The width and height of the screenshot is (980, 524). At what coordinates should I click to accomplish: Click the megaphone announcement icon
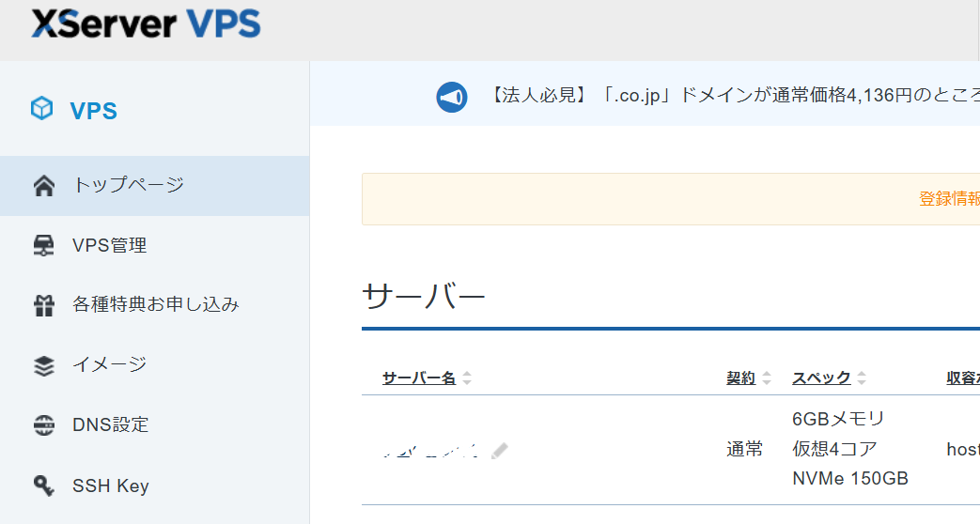[x=452, y=97]
